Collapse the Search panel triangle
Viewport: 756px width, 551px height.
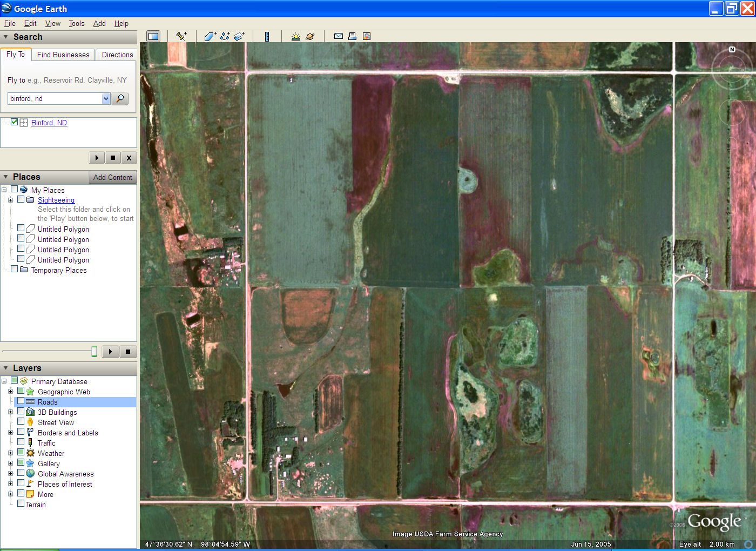pyautogui.click(x=6, y=37)
